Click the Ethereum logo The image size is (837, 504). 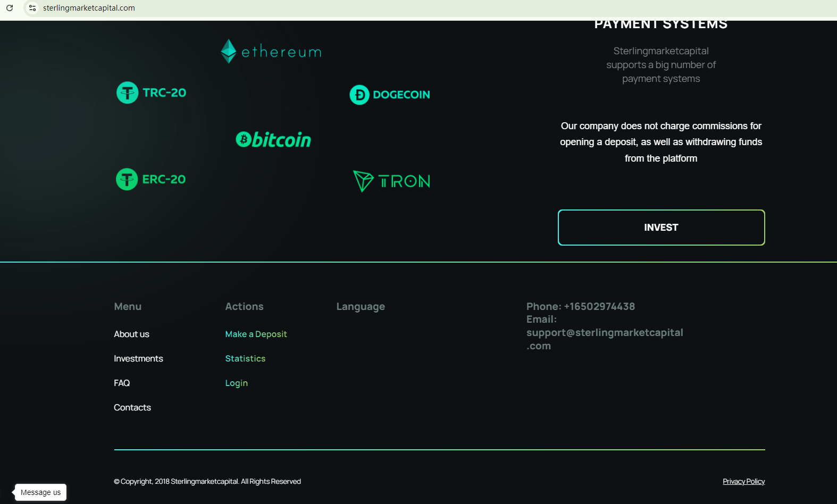point(271,52)
